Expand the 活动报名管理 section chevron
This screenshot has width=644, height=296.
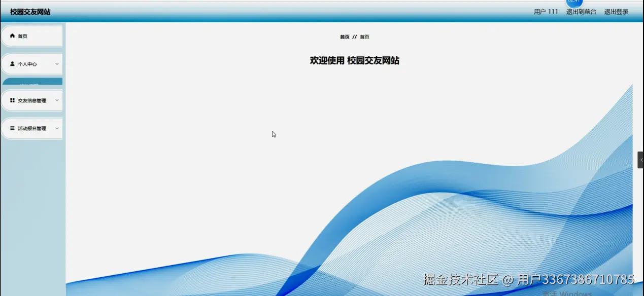[56, 128]
